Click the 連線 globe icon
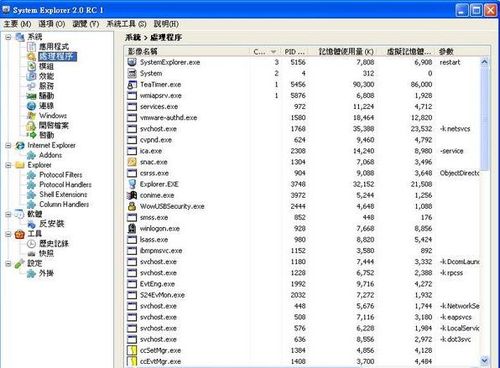500x368 pixels. (x=31, y=106)
